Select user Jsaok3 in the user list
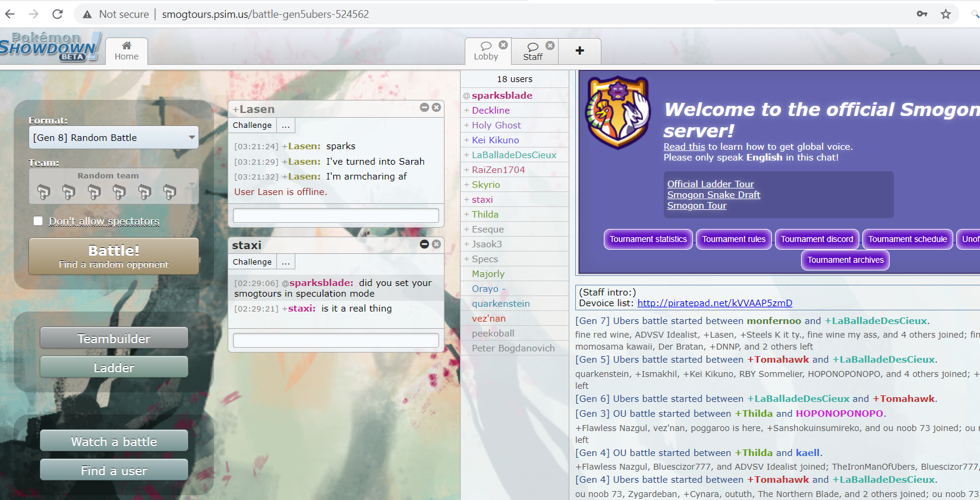980x500 pixels. point(515,244)
